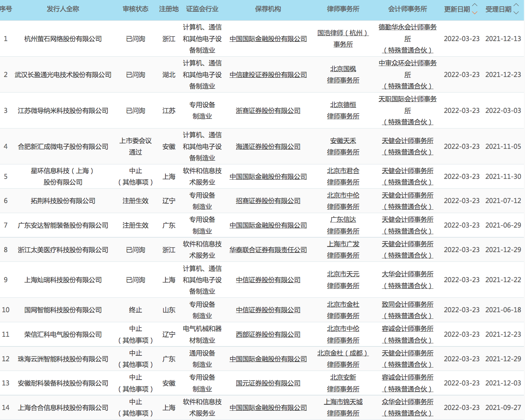Select company name 上海合合信息科技股份有限公司

coord(63,408)
